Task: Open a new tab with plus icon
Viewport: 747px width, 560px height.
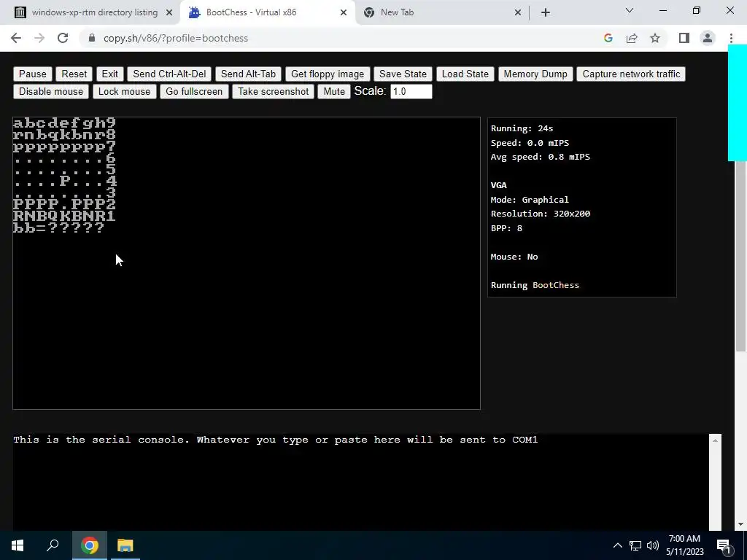Action: [x=546, y=12]
